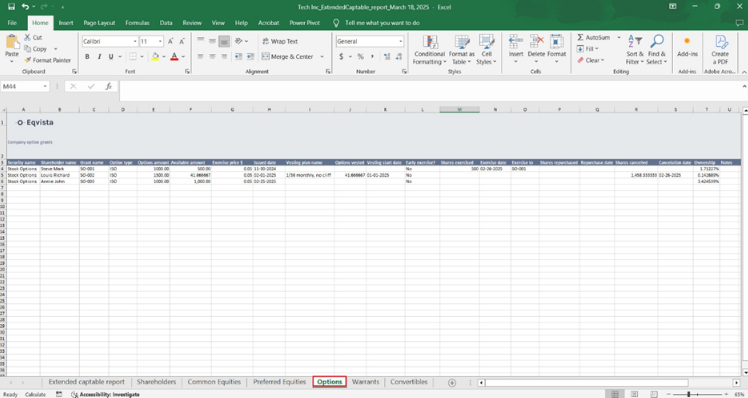Open the Shareholders sheet
The height and width of the screenshot is (398, 748).
tap(156, 382)
